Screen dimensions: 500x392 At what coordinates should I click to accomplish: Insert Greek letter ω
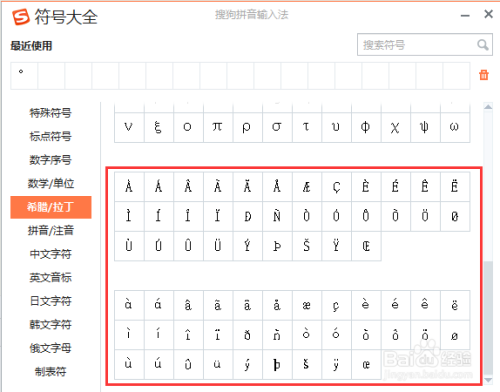tap(455, 128)
